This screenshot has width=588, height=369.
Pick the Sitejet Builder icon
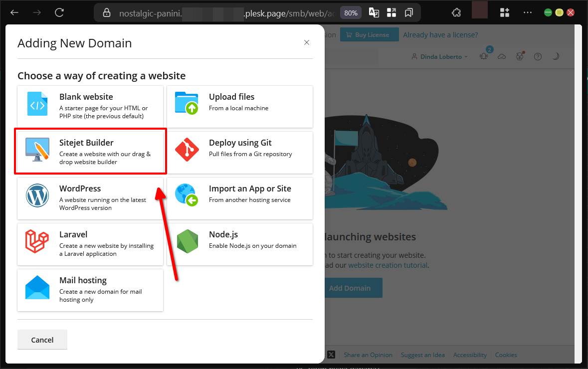[x=37, y=150]
